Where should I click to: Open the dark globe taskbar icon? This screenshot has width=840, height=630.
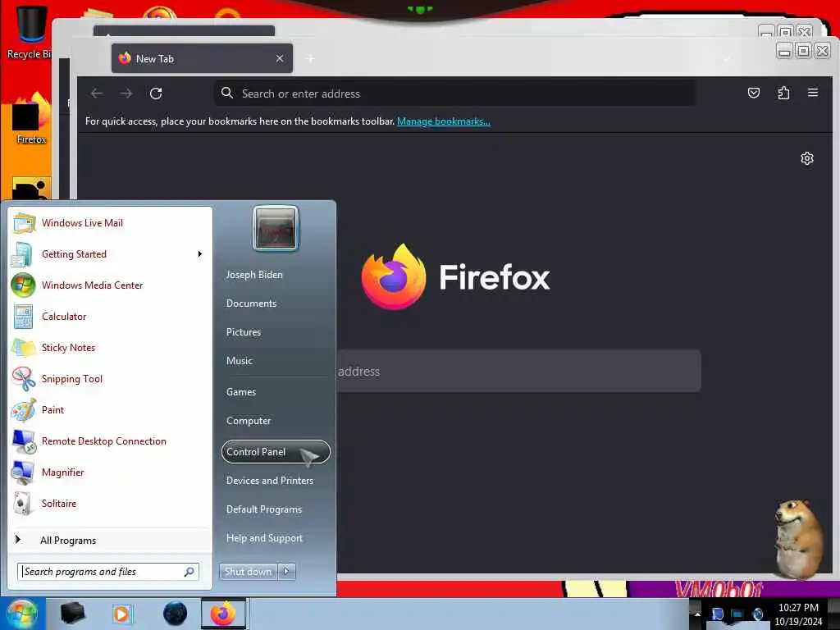click(x=176, y=614)
